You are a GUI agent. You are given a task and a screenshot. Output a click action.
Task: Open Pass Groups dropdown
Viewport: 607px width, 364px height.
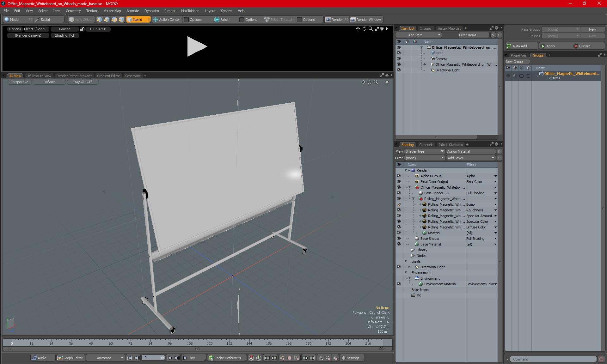[x=561, y=29]
